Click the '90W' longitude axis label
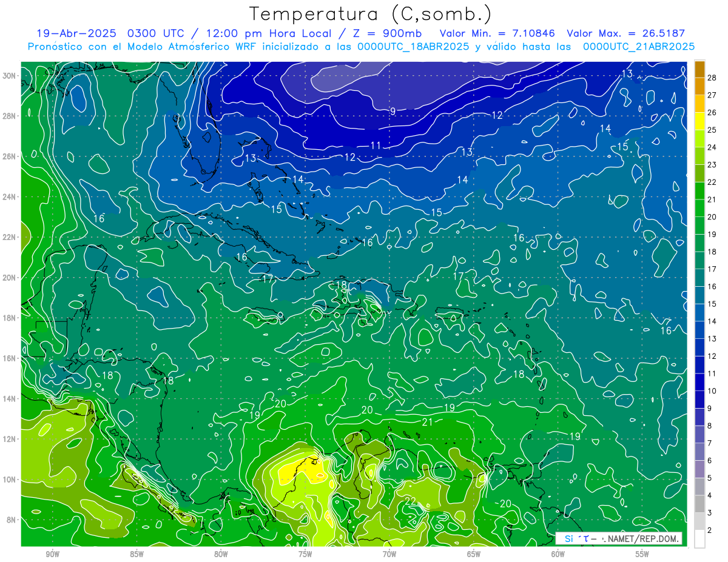This screenshot has height=562, width=728. pos(52,554)
